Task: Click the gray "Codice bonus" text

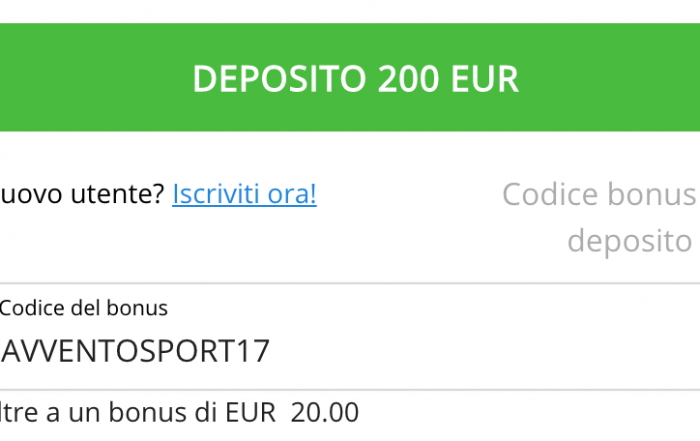Action: pos(597,194)
